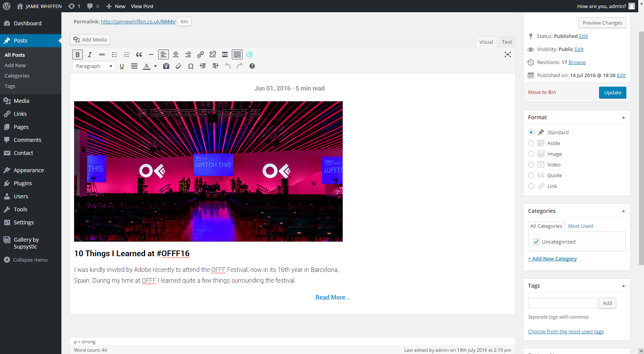
Task: Open the Paragraph style dropdown
Action: [94, 66]
